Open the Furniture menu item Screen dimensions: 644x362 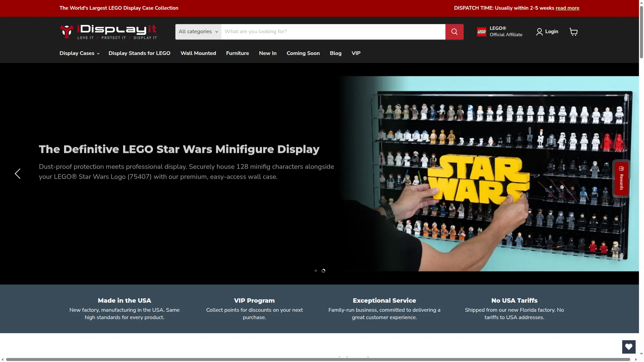(x=237, y=53)
